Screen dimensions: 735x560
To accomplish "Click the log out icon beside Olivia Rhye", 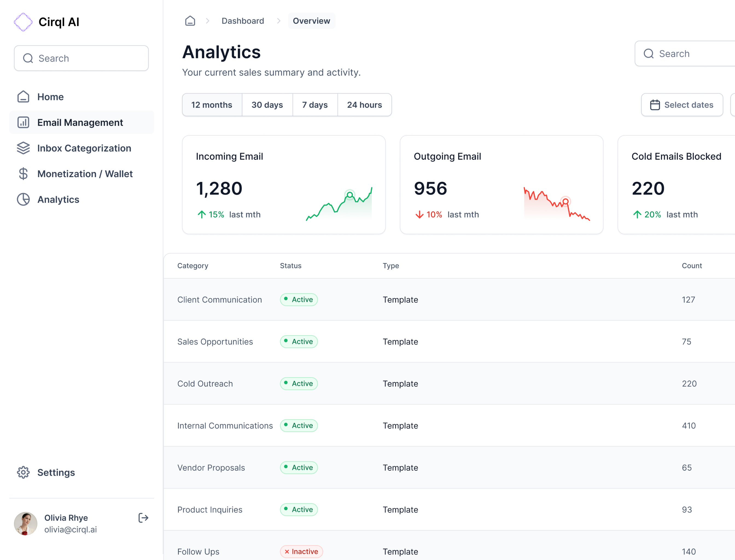I will coord(143,518).
